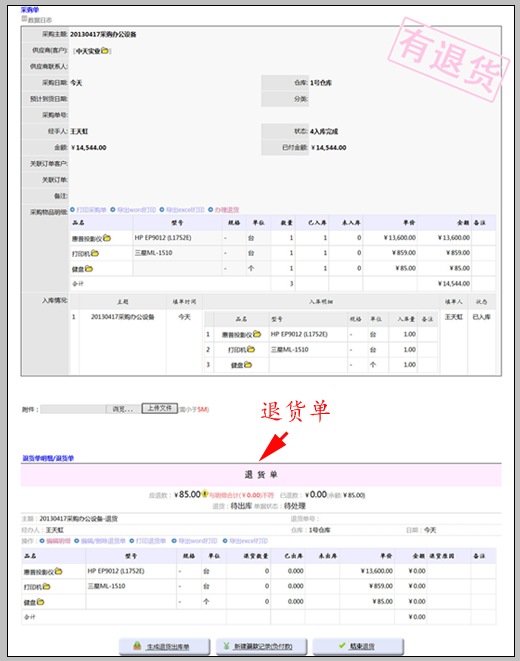Screen dimensions: 520x661
Task: Open folder icon beside supplier 中天实业
Action: click(105, 51)
